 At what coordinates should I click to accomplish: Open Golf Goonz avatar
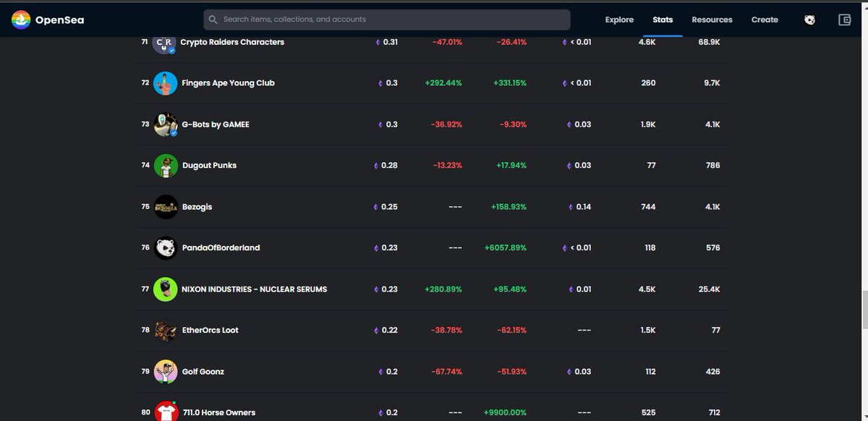click(x=165, y=372)
